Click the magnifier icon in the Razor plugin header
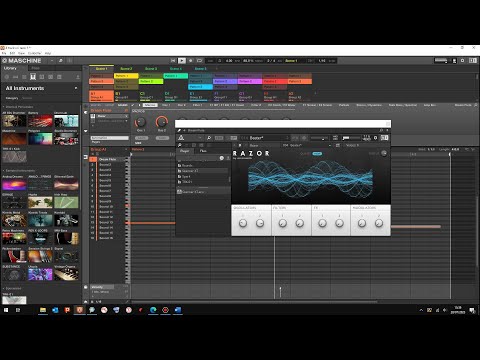The image size is (480, 360). 209,138
